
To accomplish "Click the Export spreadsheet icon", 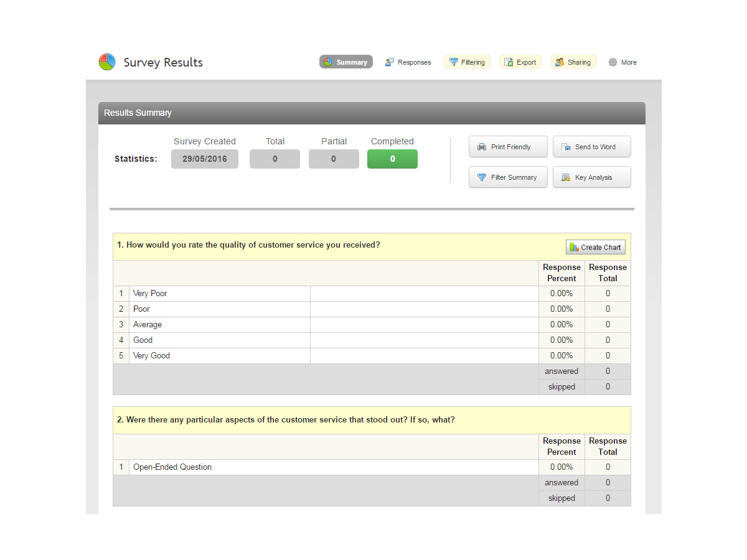I will click(509, 62).
